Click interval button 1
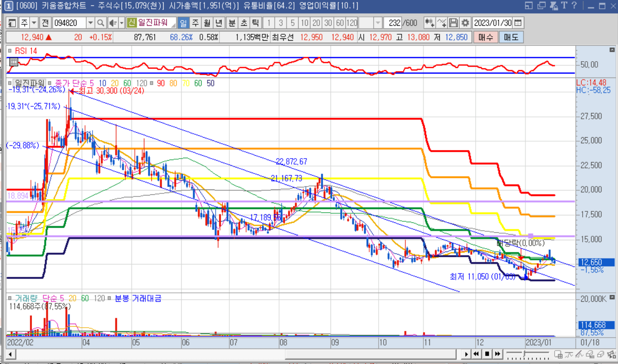This screenshot has height=364, width=618. [x=268, y=23]
